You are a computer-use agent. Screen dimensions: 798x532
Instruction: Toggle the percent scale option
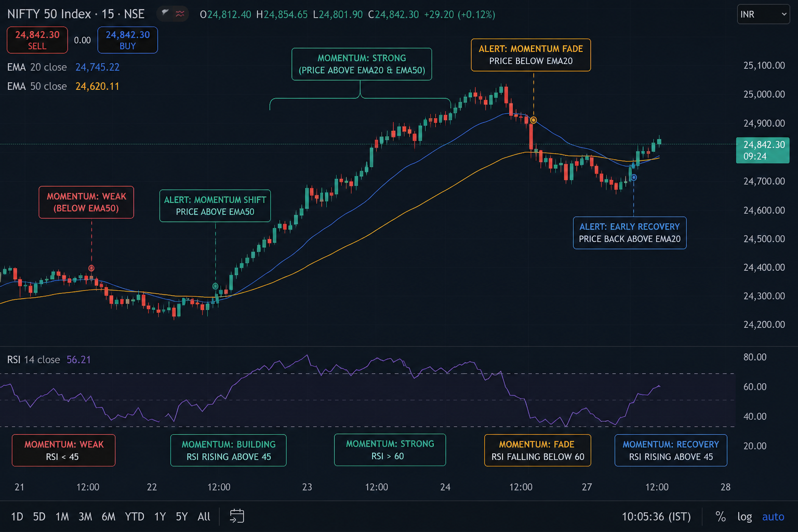point(721,516)
